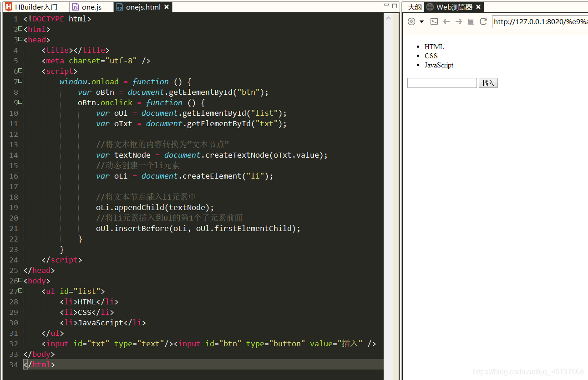This screenshot has width=588, height=380.
Task: Click line number 14 in the gutter
Action: coord(13,155)
